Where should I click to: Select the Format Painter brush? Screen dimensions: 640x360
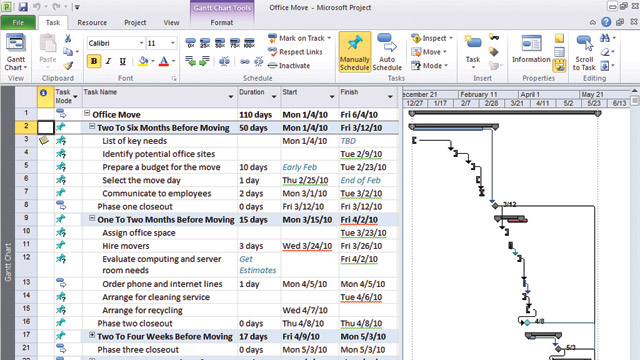[x=68, y=65]
